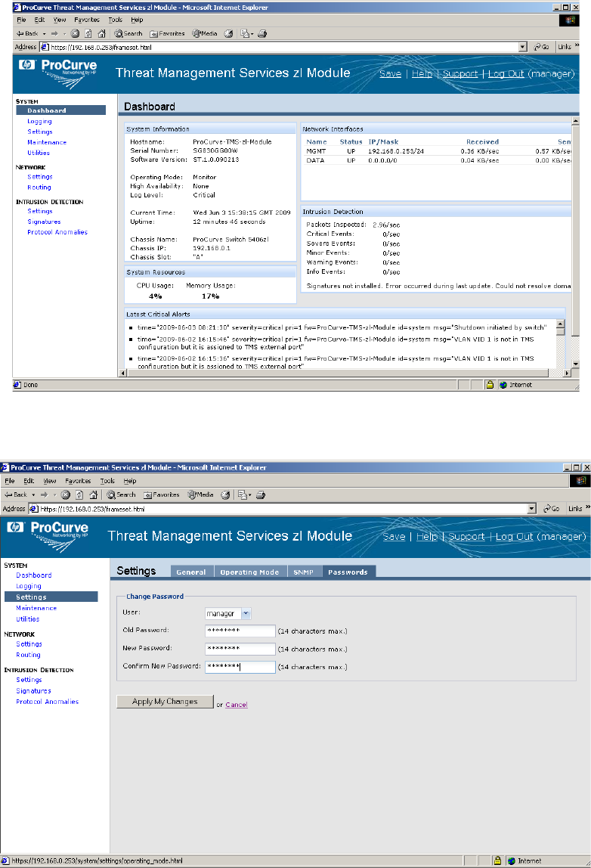Click Dashboard page vertical scrollbar
The width and height of the screenshot is (591, 868).
tap(575, 243)
